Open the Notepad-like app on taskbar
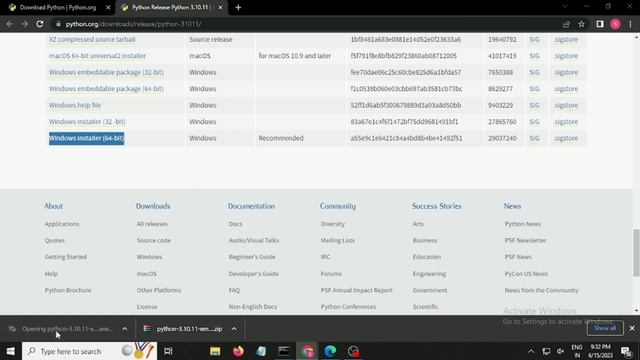The height and width of the screenshot is (360, 640). click(261, 351)
